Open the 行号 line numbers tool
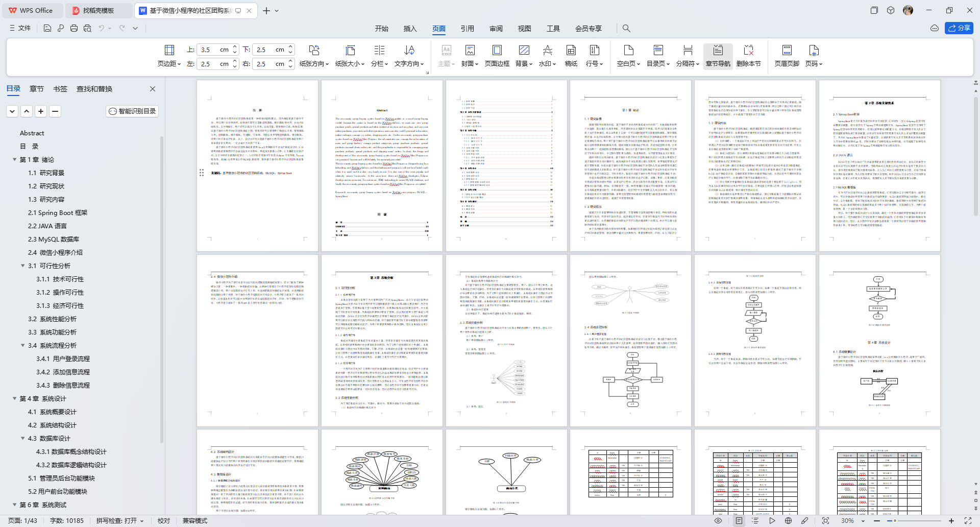The height and width of the screenshot is (527, 980). coord(594,56)
